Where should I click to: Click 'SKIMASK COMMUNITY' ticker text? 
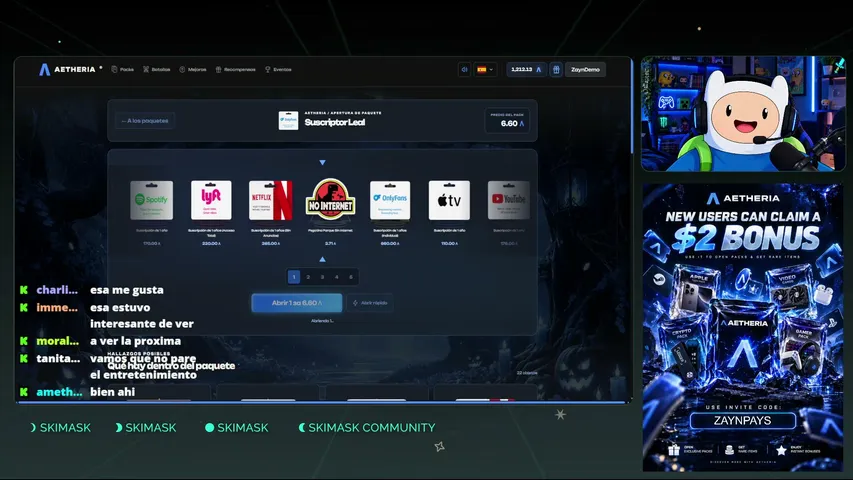[372, 428]
